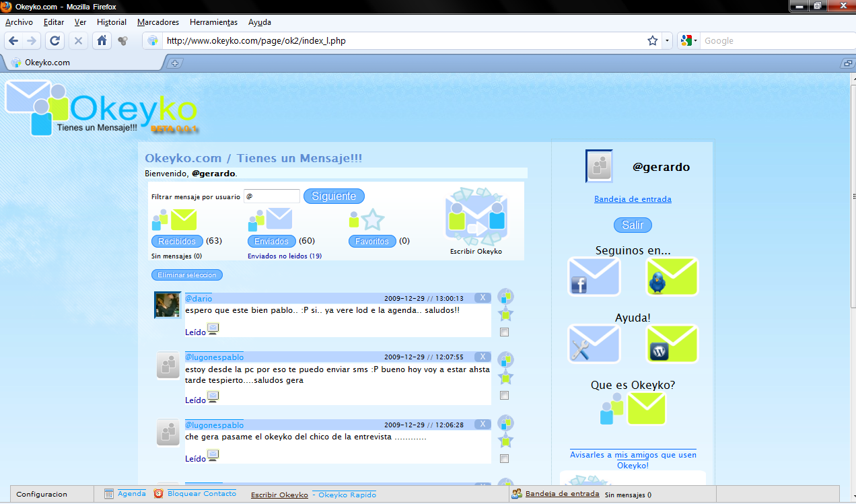Star the 12:07:55 message as favorite
Viewport: 856px width, 504px height.
[x=505, y=377]
